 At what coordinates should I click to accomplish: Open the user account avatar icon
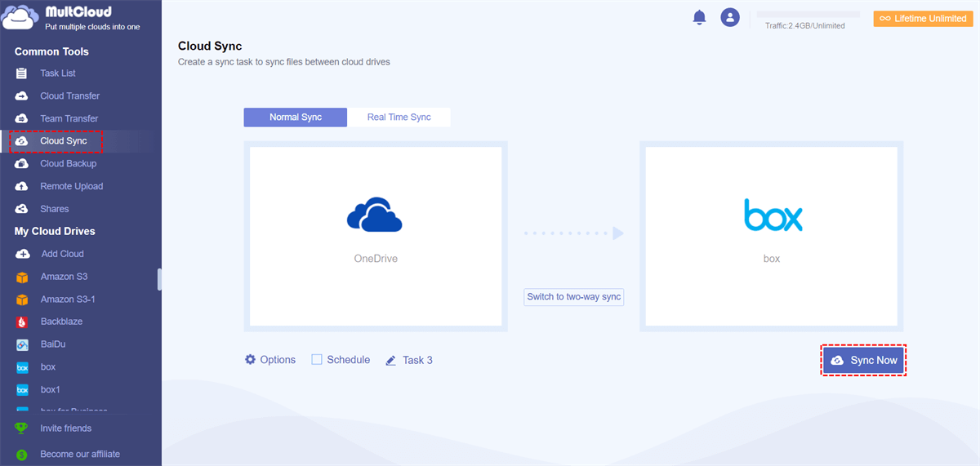point(730,17)
